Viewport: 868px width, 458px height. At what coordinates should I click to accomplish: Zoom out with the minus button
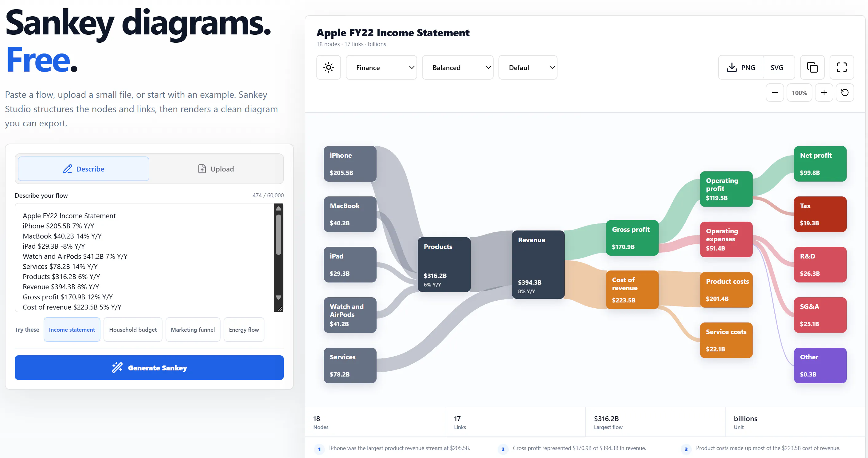click(775, 93)
